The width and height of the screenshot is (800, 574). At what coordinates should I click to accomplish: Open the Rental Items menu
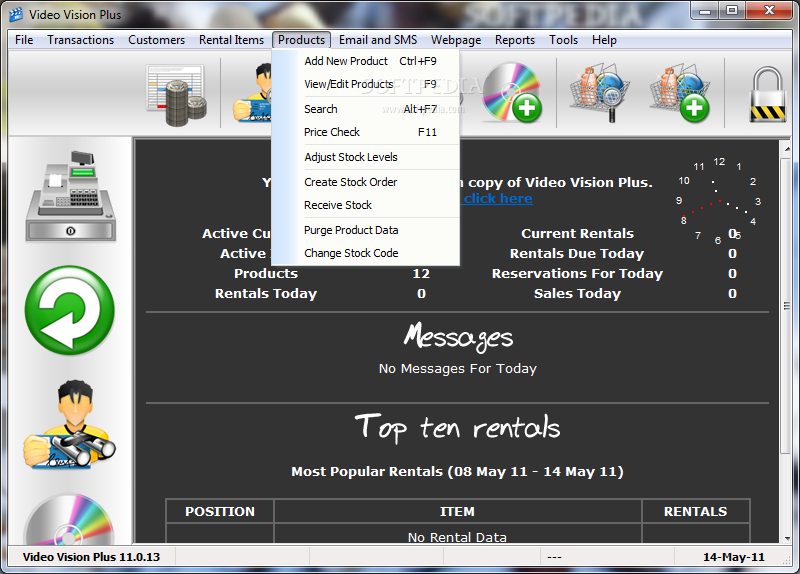coord(232,40)
